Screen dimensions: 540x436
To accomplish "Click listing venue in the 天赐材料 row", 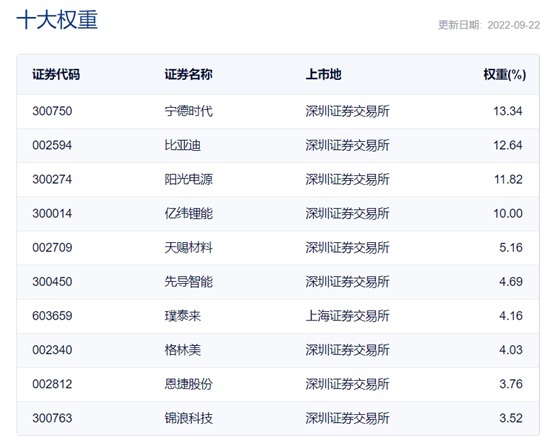I will point(347,248).
